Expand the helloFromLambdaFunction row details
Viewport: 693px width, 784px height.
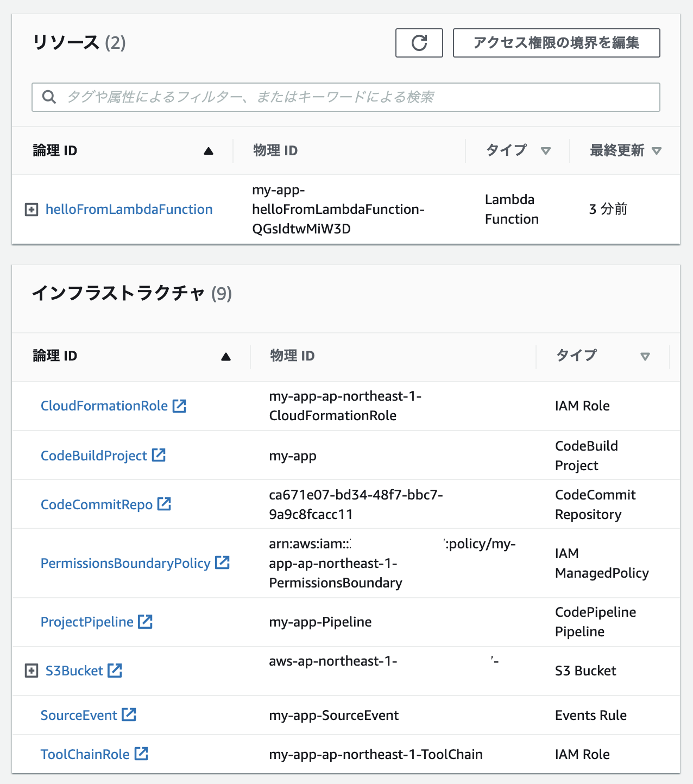[31, 209]
